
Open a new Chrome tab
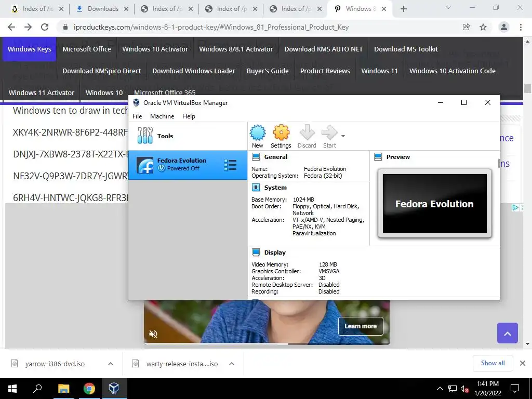tap(403, 9)
